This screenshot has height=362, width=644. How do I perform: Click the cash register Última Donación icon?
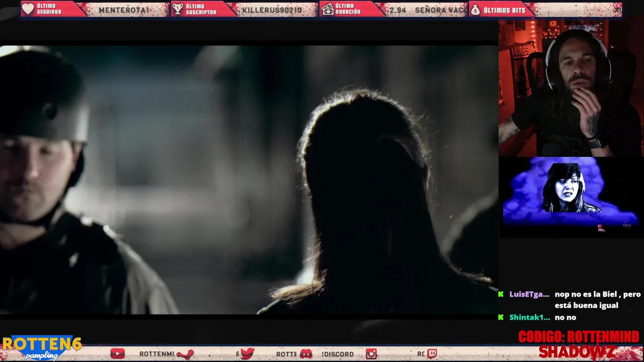[x=328, y=9]
